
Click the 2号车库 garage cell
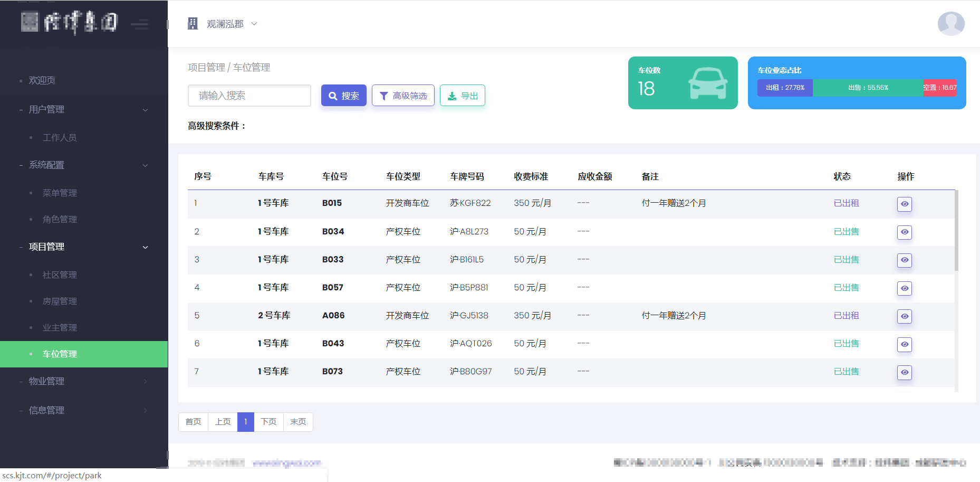tap(274, 316)
